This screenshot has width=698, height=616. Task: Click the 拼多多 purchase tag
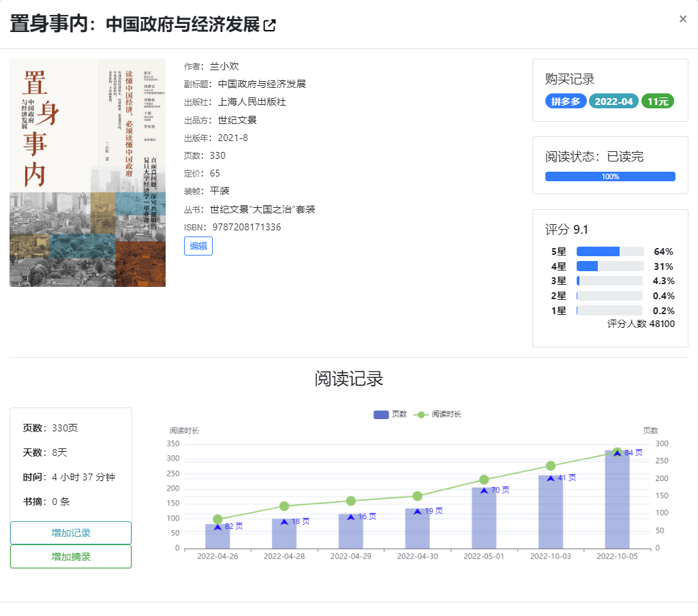pos(565,102)
